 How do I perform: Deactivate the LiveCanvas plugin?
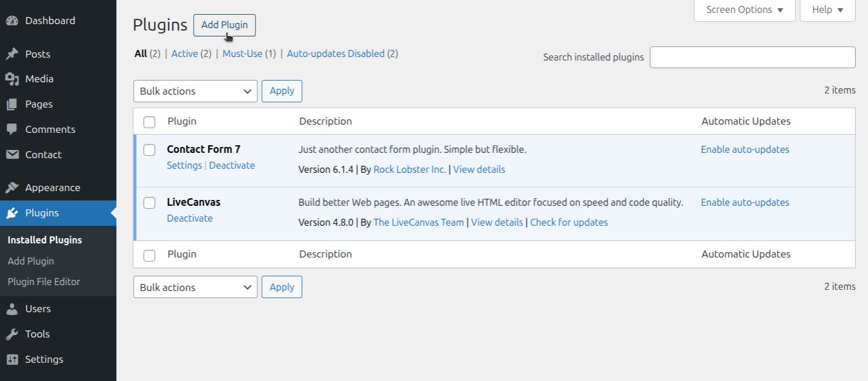coord(190,218)
